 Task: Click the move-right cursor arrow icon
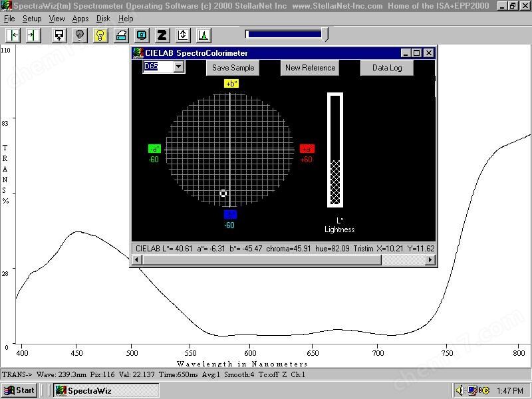tap(33, 35)
